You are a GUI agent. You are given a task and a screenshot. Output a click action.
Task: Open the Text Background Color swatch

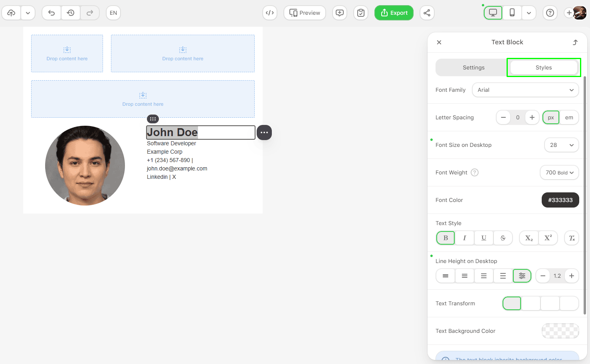point(560,331)
